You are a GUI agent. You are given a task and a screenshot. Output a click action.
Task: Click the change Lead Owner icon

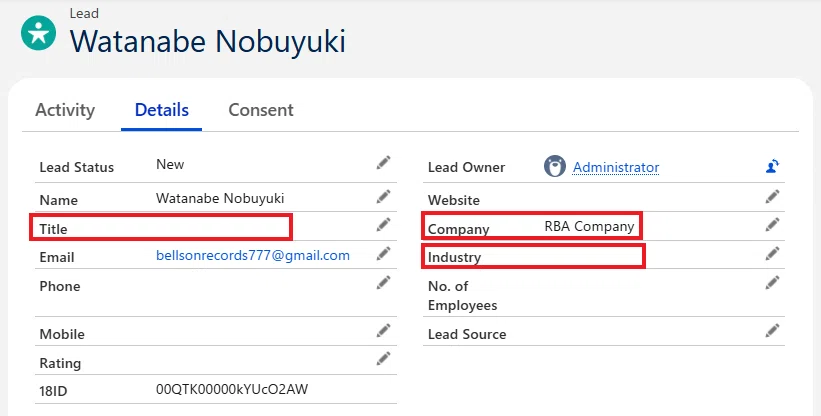coord(772,166)
